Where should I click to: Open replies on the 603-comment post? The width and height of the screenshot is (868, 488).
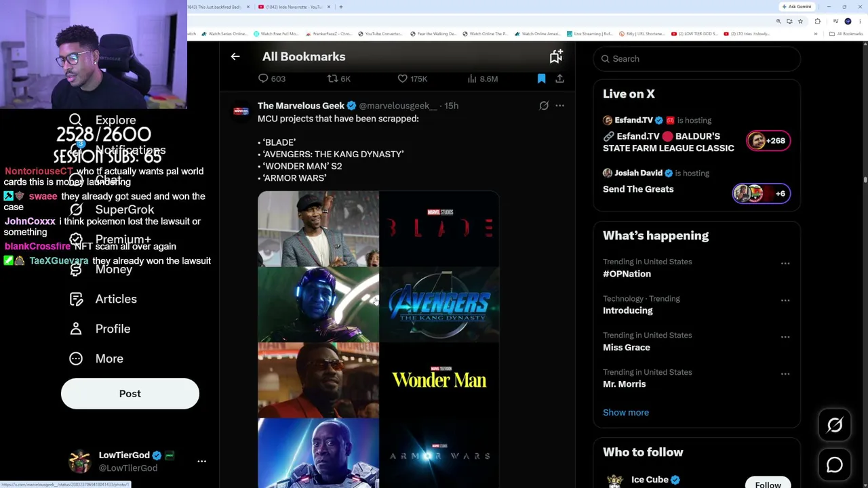[x=272, y=79]
